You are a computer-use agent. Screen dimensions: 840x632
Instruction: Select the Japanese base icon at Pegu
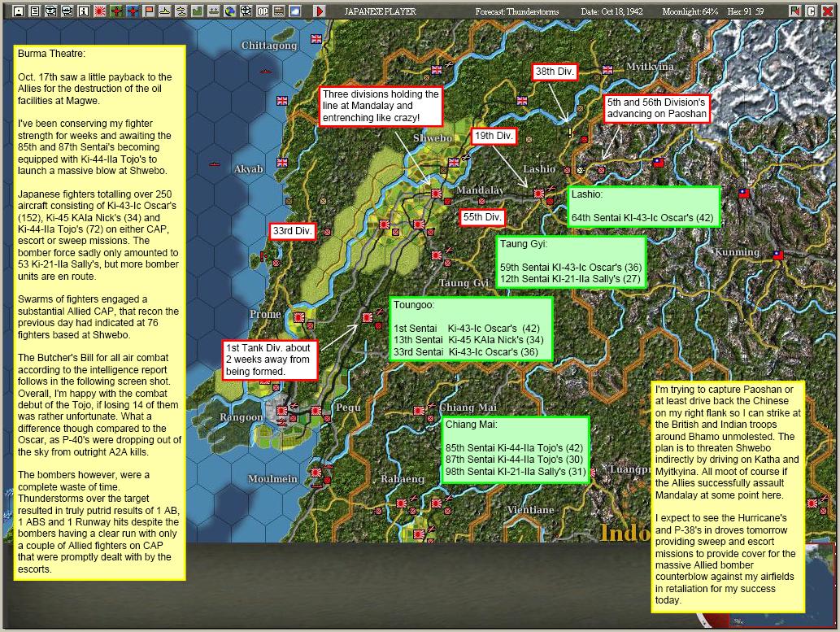(316, 411)
